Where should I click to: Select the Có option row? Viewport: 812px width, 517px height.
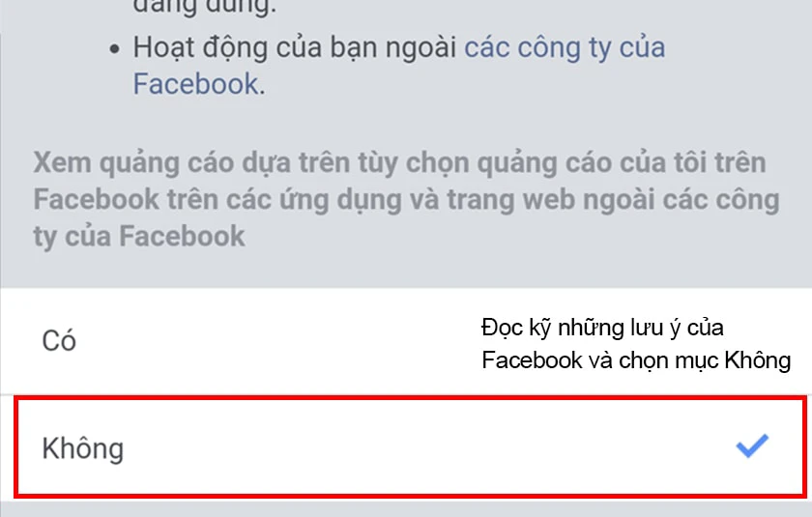coord(406,341)
